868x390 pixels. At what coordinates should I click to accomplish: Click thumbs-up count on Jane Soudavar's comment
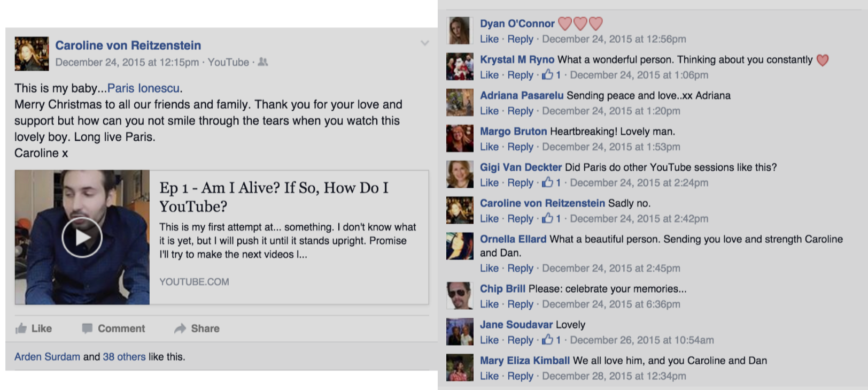pyautogui.click(x=552, y=340)
